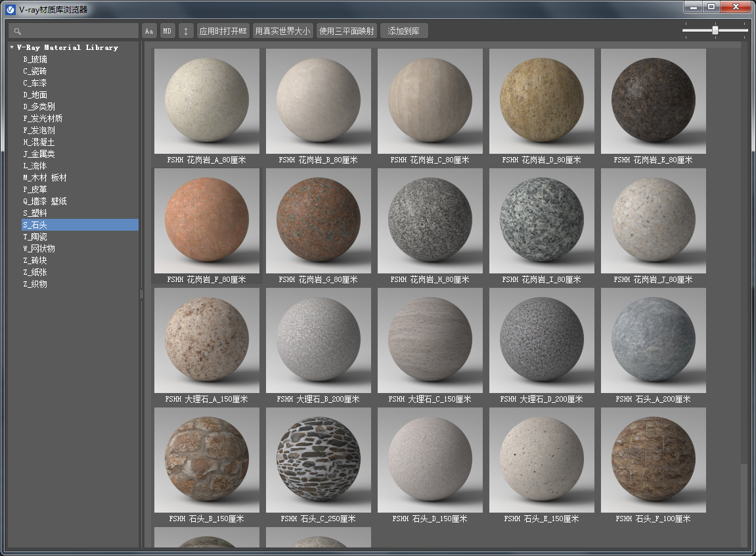
Task: Choose the 石头_A_200厘米 material preview
Action: 654,340
